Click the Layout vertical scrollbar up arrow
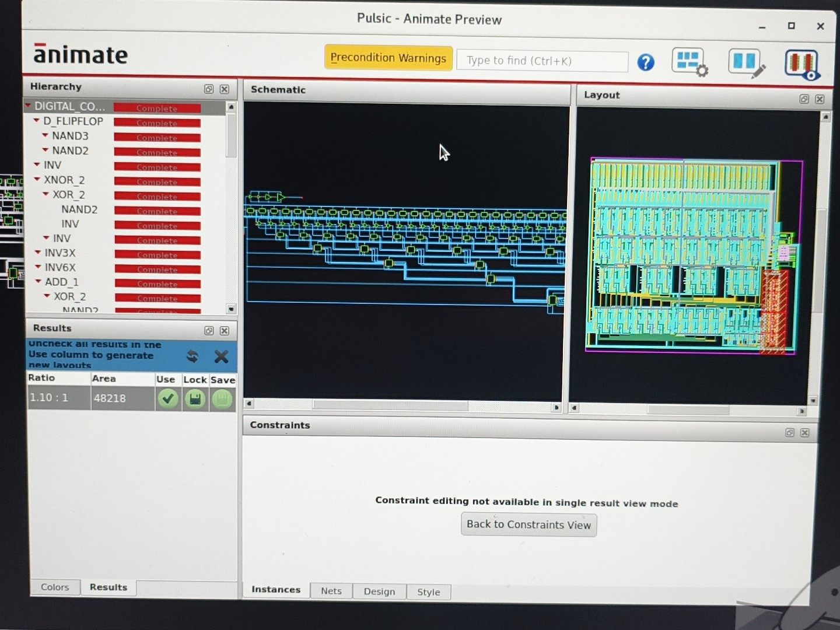Image resolution: width=840 pixels, height=630 pixels. click(825, 117)
